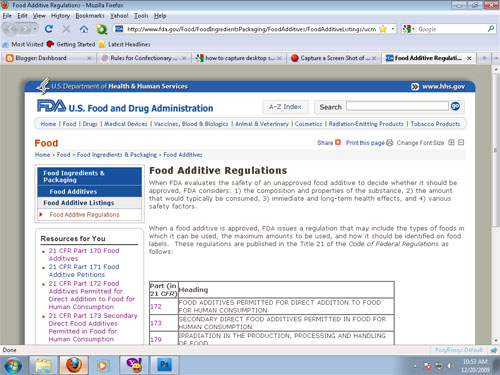Click the Stop loading X icon
Viewport: 500px width, 375px height.
point(66,29)
